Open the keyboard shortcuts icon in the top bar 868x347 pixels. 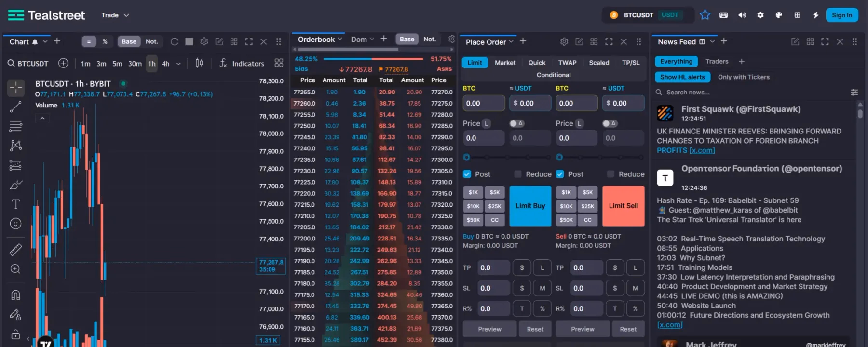point(723,15)
